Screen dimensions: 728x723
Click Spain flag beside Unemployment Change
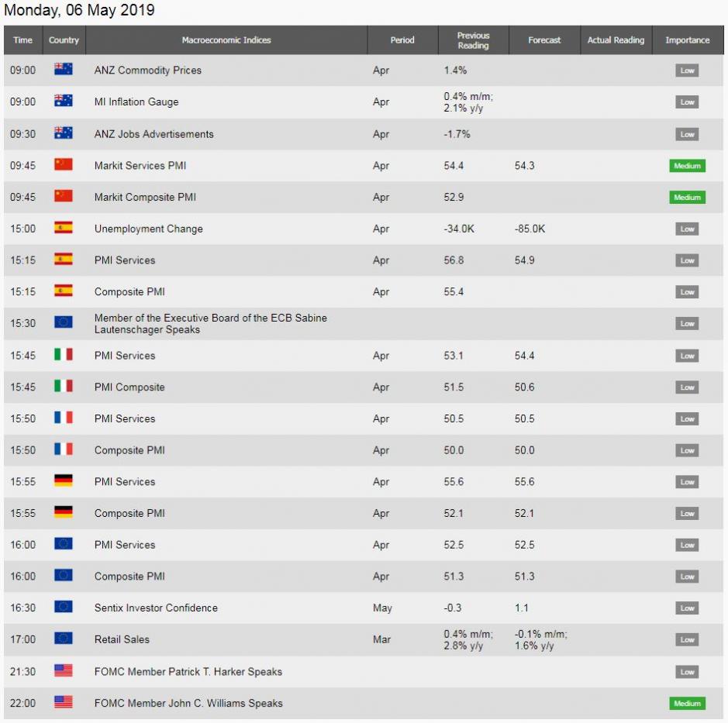64,228
